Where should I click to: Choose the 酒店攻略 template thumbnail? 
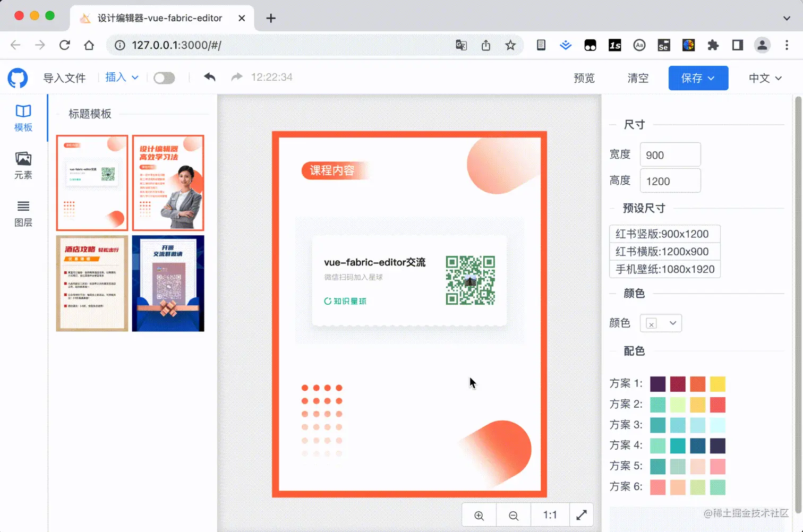coord(92,284)
